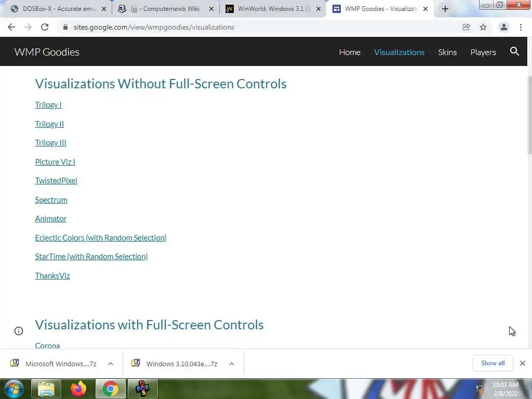Viewport: 532px width, 399px height.
Task: Open DOSBox from the taskbar
Action: point(142,389)
